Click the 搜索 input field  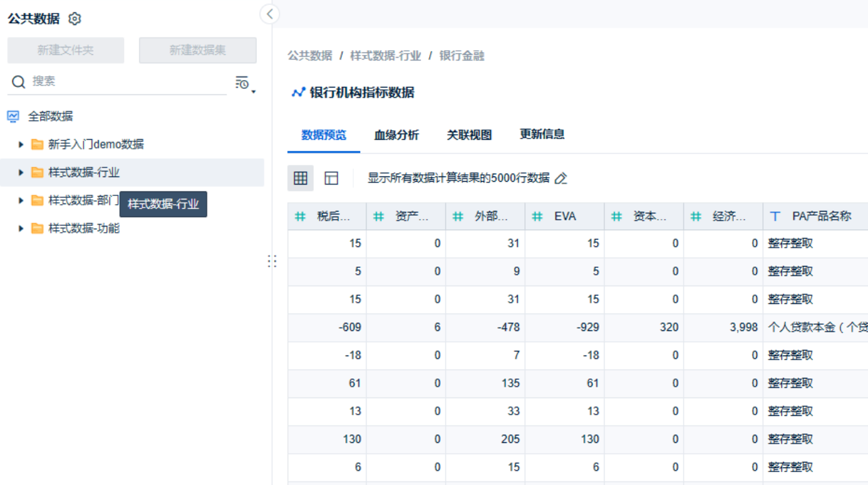(x=127, y=81)
